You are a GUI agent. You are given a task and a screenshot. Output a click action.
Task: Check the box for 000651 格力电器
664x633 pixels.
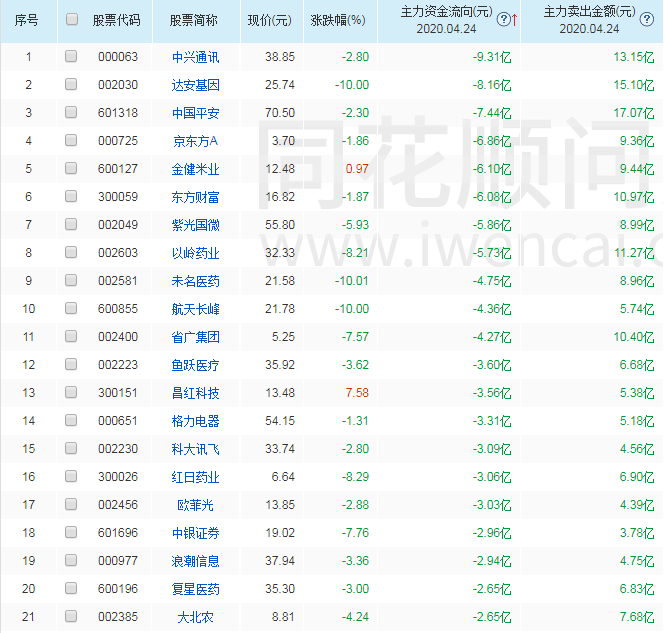[x=71, y=420]
